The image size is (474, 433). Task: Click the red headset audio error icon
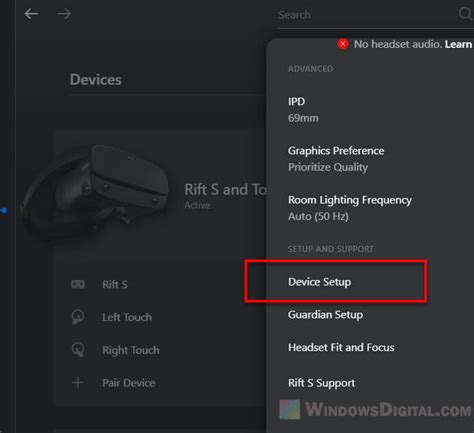pyautogui.click(x=343, y=44)
